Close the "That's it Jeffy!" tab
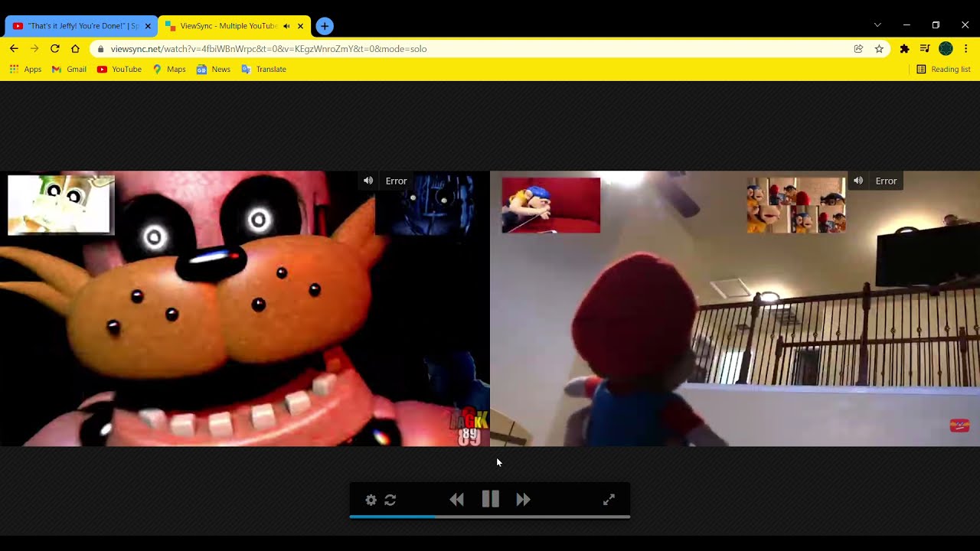 coord(148,26)
